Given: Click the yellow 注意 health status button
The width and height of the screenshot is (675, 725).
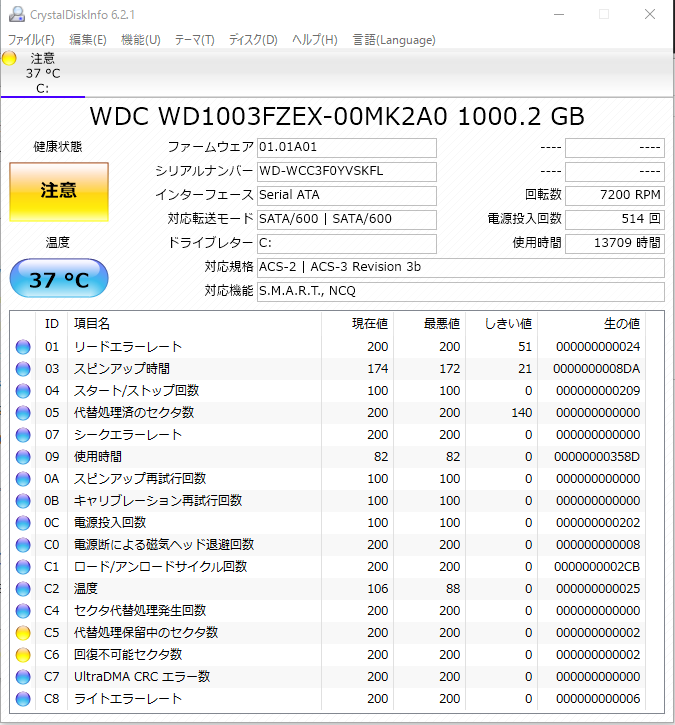Looking at the screenshot, I should 59,191.
